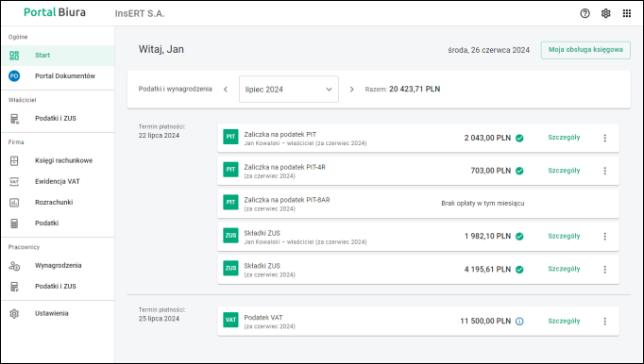Open three-dot menu for Zaliczka na podatek PIT
Image resolution: width=644 pixels, height=364 pixels.
(x=604, y=138)
